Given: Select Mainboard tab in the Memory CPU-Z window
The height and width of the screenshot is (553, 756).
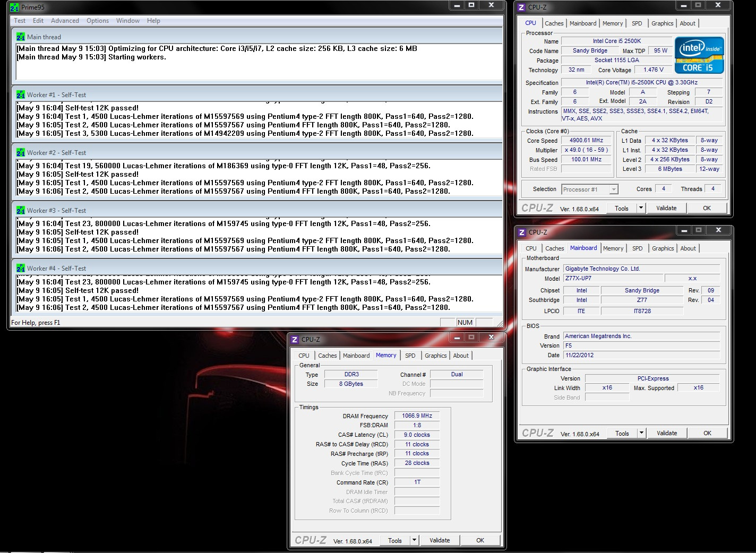Looking at the screenshot, I should 356,356.
